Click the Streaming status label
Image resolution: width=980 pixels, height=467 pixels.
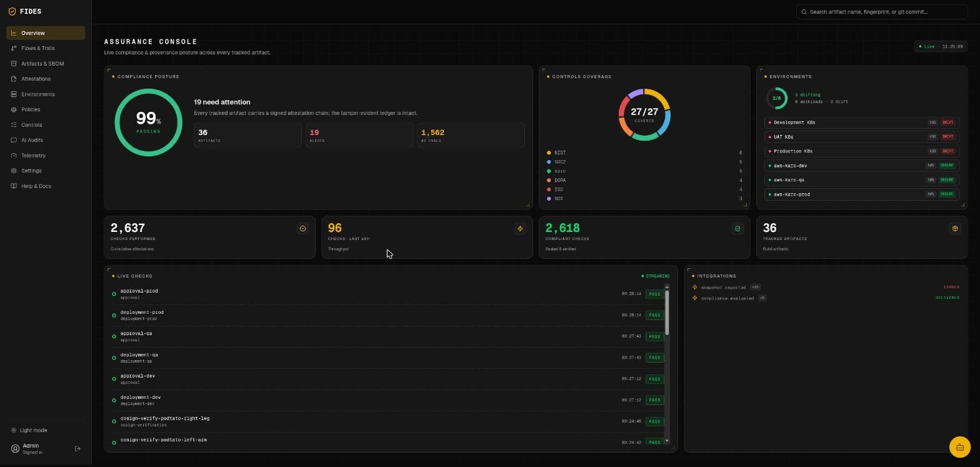(656, 276)
